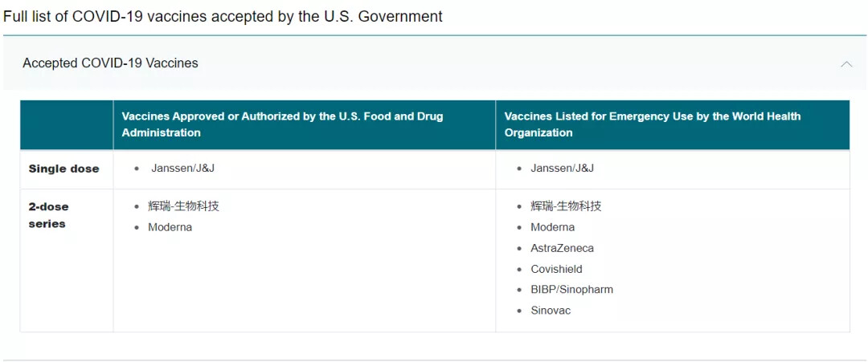The width and height of the screenshot is (868, 362).
Task: Select the U.S. Food and Drug Administration column header
Action: [x=282, y=124]
